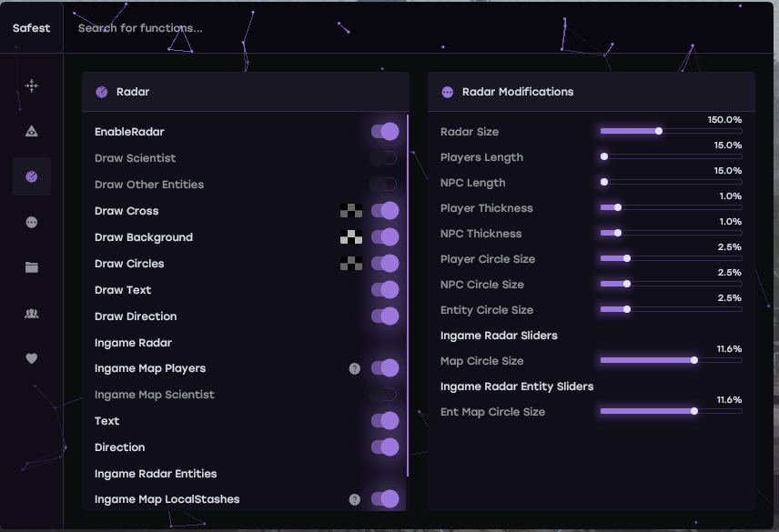The width and height of the screenshot is (779, 532).
Task: Open the Draw Cross color swatch
Action: coord(351,211)
